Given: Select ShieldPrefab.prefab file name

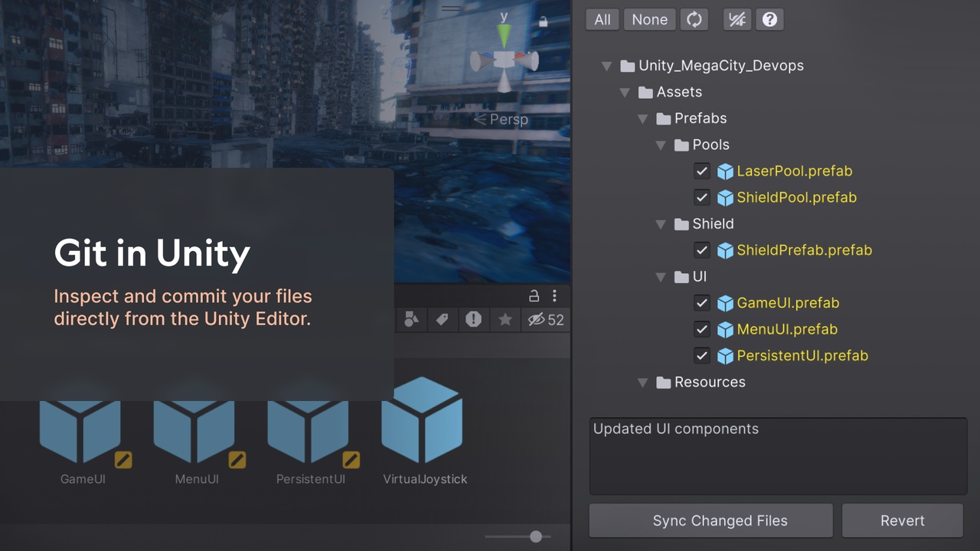Looking at the screenshot, I should [x=804, y=250].
